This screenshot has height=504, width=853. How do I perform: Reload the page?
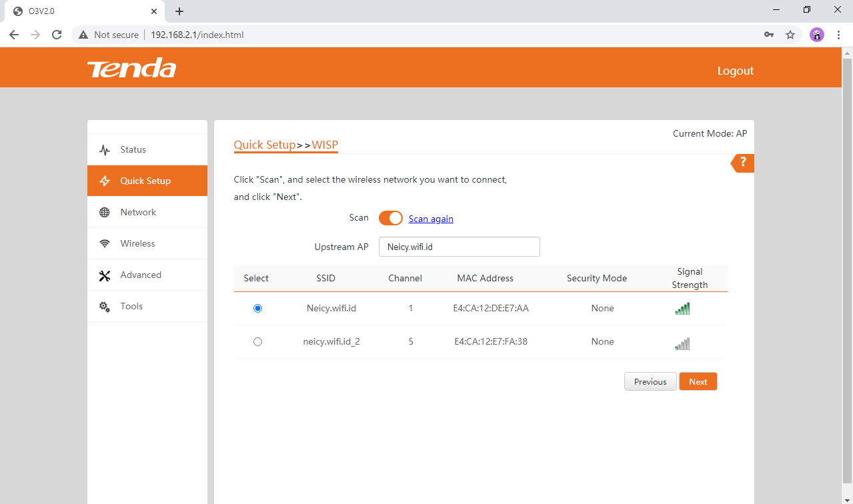coord(57,35)
